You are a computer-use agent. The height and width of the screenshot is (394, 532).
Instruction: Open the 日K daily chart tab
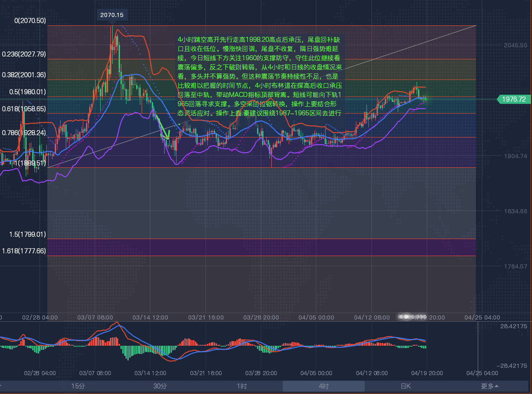405,386
